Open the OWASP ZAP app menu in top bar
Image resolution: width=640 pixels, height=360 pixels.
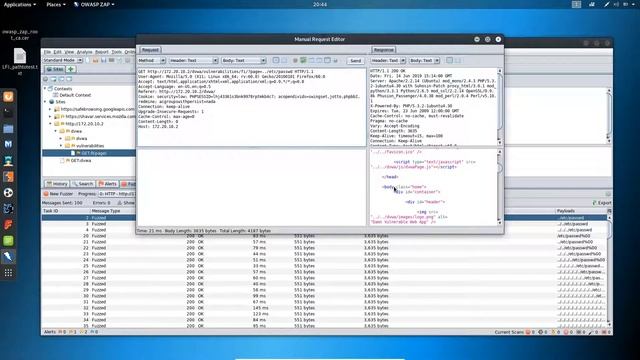(x=94, y=4)
